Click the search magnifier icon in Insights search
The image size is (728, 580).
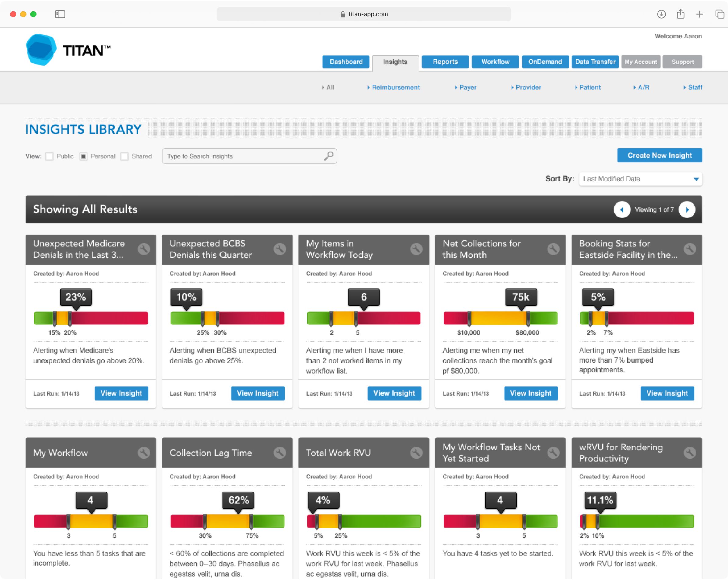tap(329, 156)
